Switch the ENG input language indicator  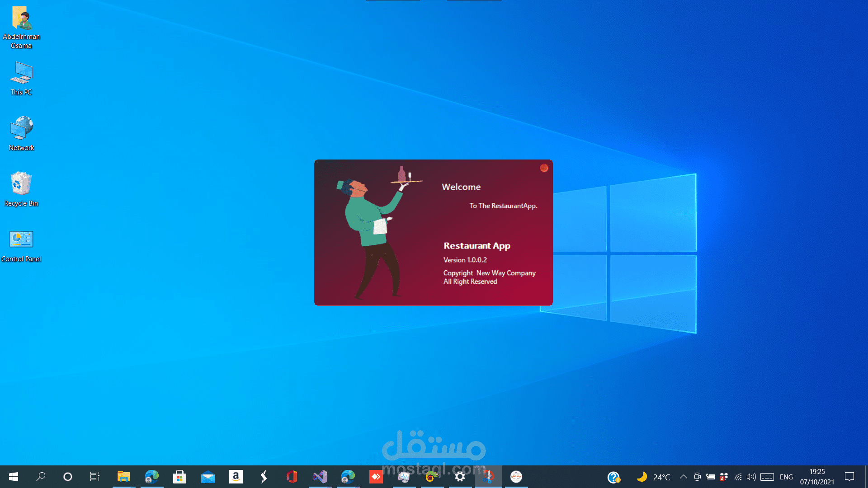point(786,477)
